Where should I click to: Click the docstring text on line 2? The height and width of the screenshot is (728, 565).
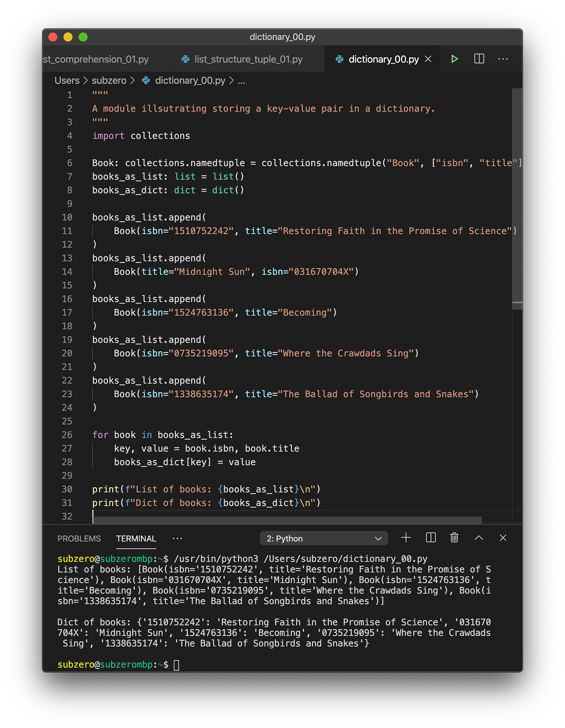[264, 109]
